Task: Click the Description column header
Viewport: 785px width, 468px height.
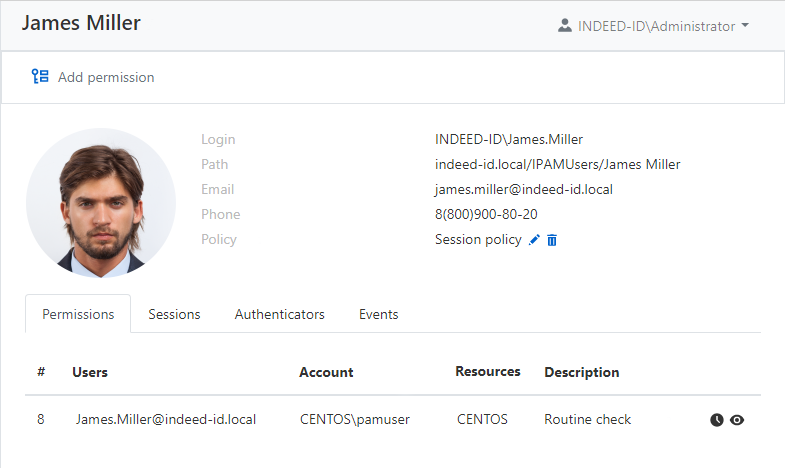Action: tap(582, 372)
